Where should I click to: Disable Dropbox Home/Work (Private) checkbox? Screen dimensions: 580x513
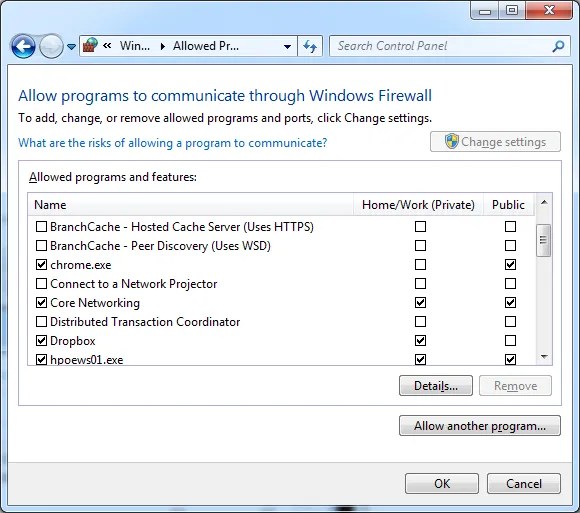(x=420, y=340)
